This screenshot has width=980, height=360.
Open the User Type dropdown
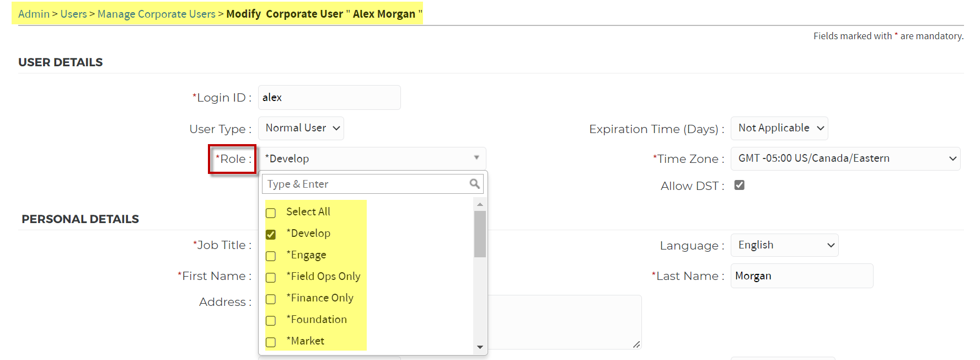click(x=301, y=128)
